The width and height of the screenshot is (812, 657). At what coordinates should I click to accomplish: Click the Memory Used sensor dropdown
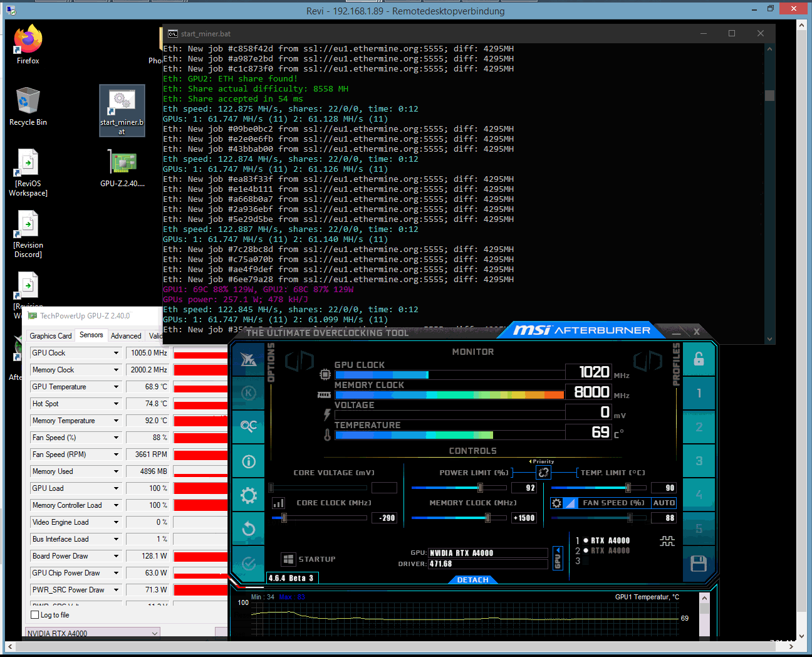[x=116, y=471]
